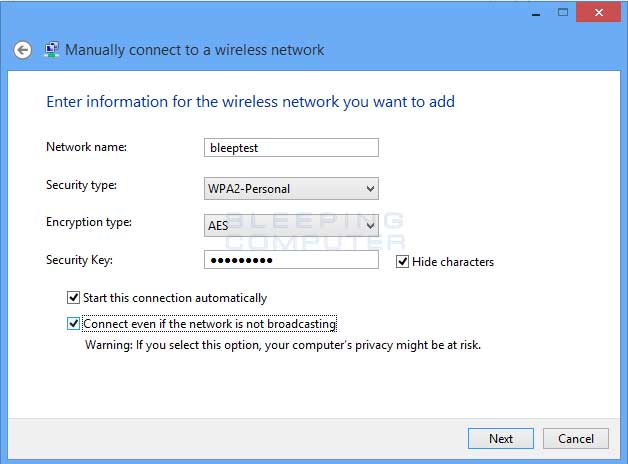The height and width of the screenshot is (464, 628).
Task: Close the wireless network wizard
Action: [x=598, y=12]
